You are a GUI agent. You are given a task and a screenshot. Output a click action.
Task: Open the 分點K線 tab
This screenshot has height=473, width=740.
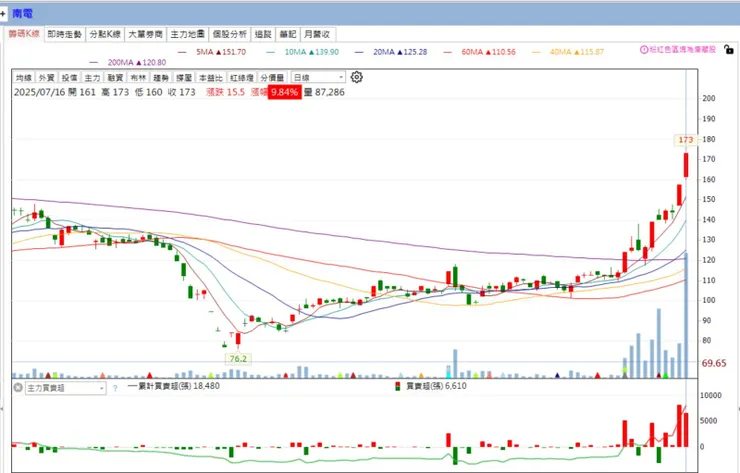click(x=105, y=34)
